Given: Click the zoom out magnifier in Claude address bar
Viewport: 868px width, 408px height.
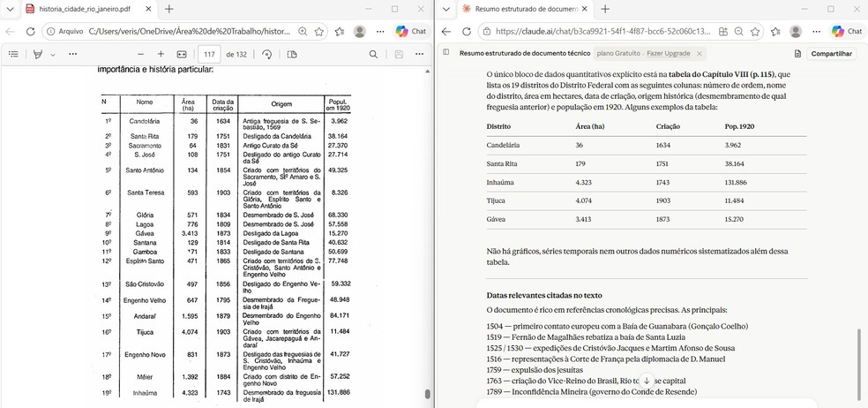Looking at the screenshot, I should pyautogui.click(x=739, y=32).
